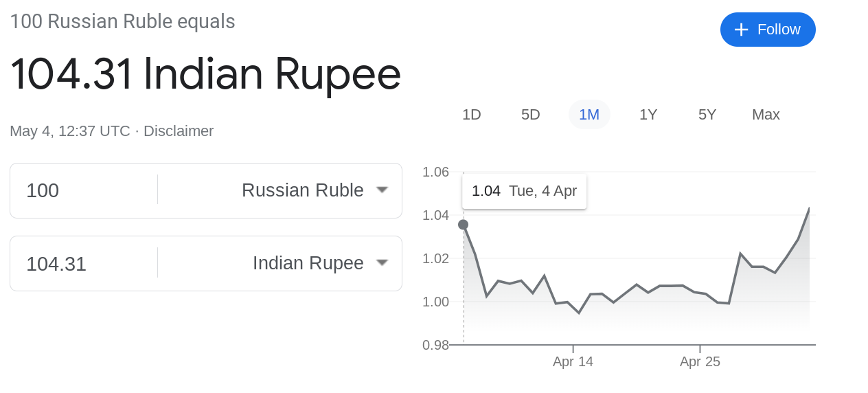Click the 1.04 Tue, 4 Apr tooltip

click(524, 191)
